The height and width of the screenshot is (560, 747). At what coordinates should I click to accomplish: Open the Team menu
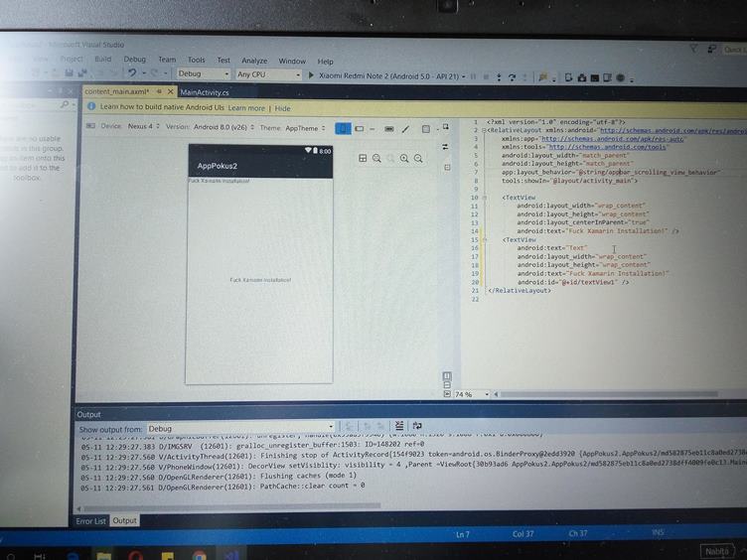tap(167, 60)
